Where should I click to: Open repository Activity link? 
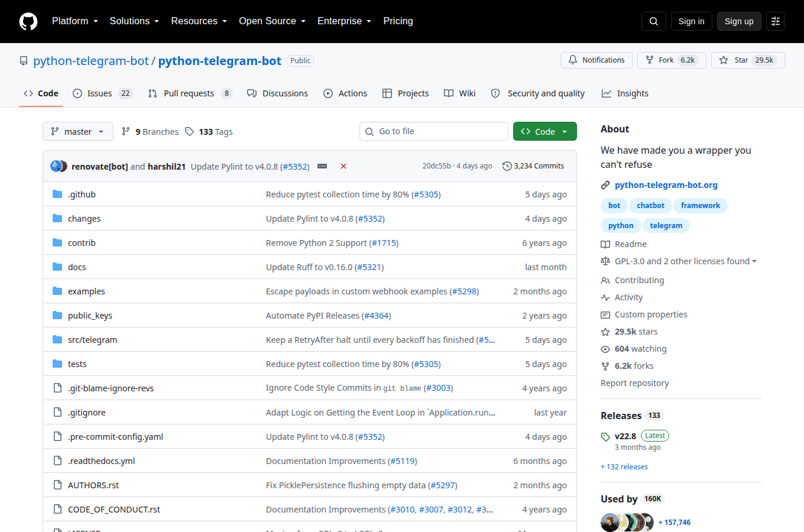pos(622,297)
